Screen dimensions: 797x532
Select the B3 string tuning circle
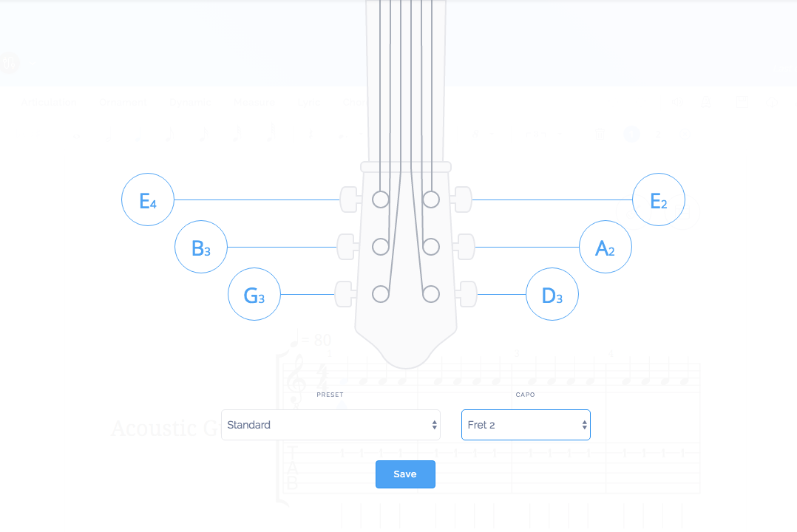click(201, 247)
